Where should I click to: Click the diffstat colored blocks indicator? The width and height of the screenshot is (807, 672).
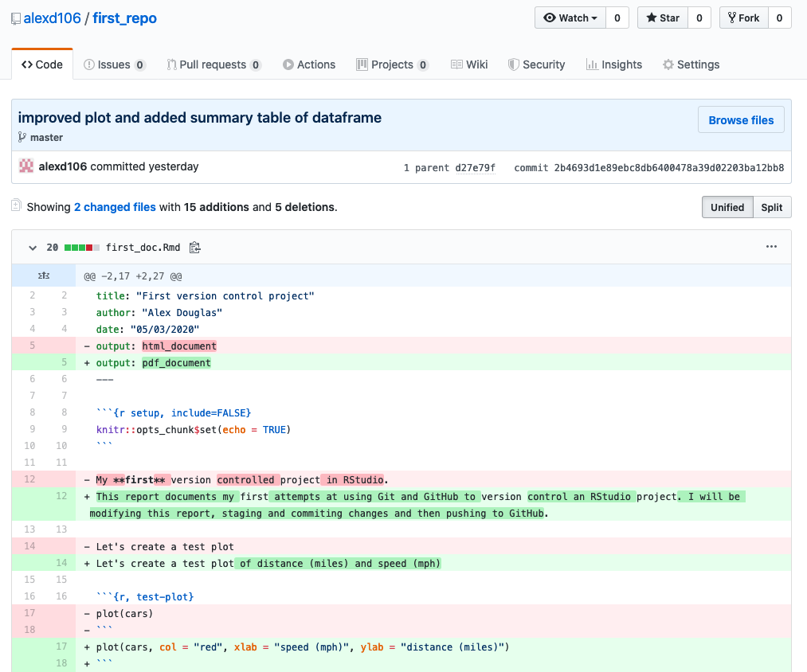(82, 248)
